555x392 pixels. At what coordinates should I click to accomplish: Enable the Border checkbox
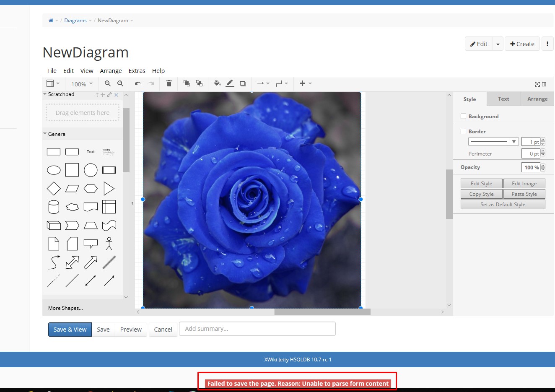point(463,132)
